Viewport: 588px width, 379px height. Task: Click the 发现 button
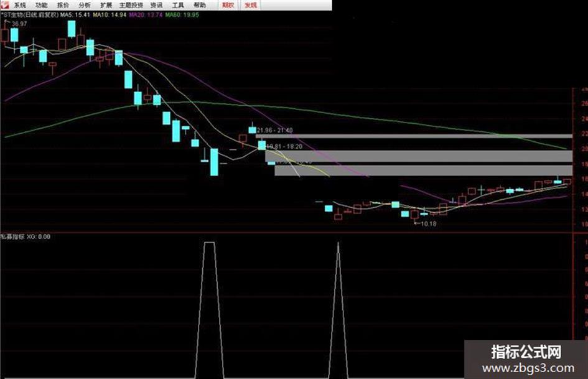point(251,5)
